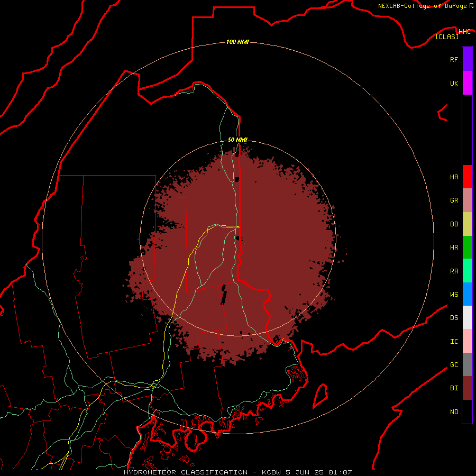The height and width of the screenshot is (476, 476).
Task: Click the RA legend label
Action: click(x=454, y=271)
